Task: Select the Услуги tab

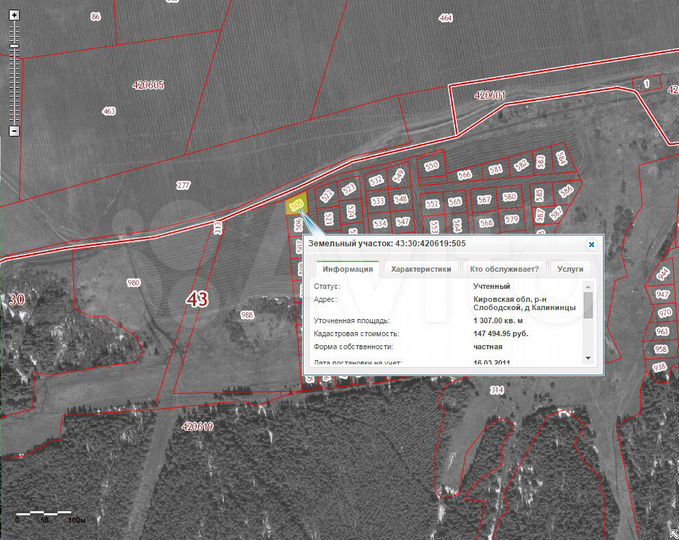Action: [570, 268]
